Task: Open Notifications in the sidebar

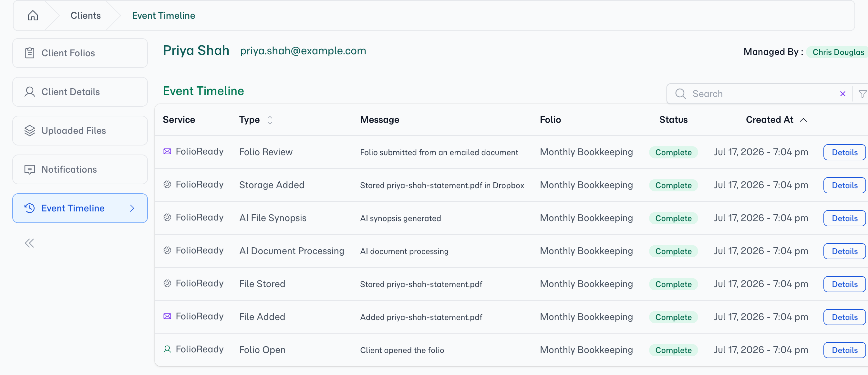Action: click(x=80, y=169)
